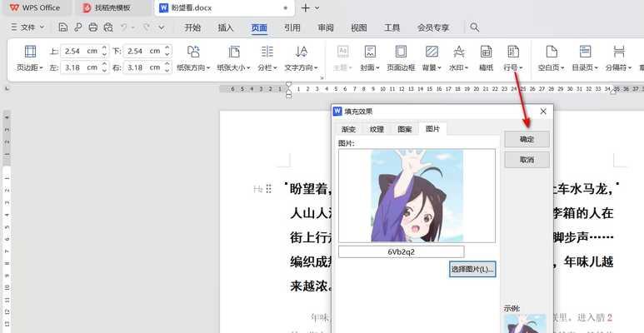Click the picture preview in dialog
The height and width of the screenshot is (333, 644).
coord(417,196)
